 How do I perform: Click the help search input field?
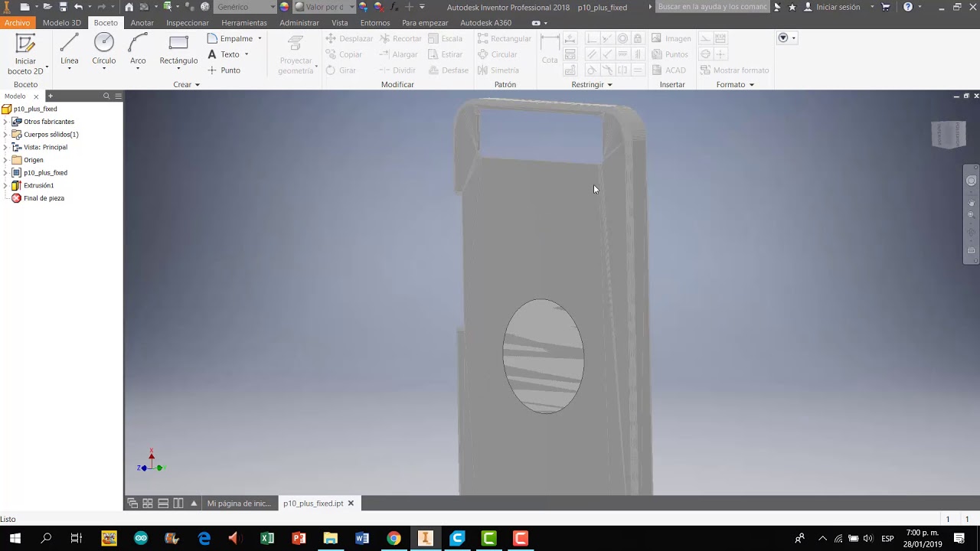click(712, 7)
